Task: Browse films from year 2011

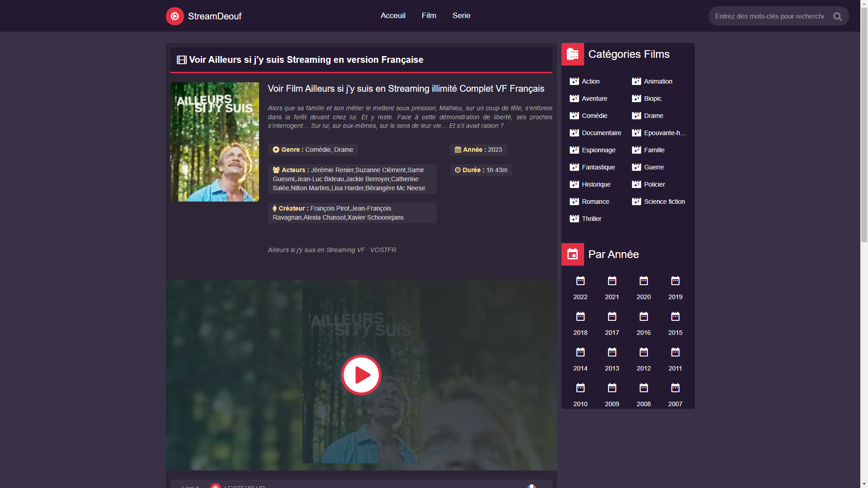Action: 675,368
